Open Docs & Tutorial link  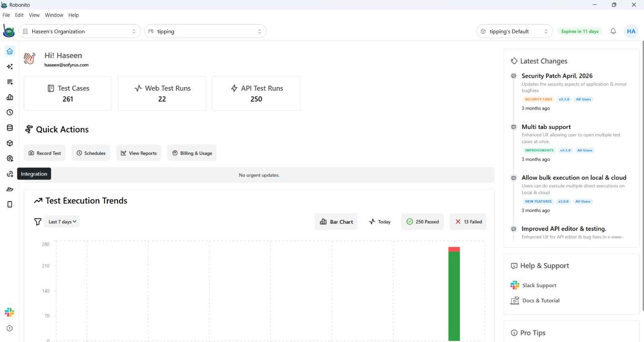[535, 301]
